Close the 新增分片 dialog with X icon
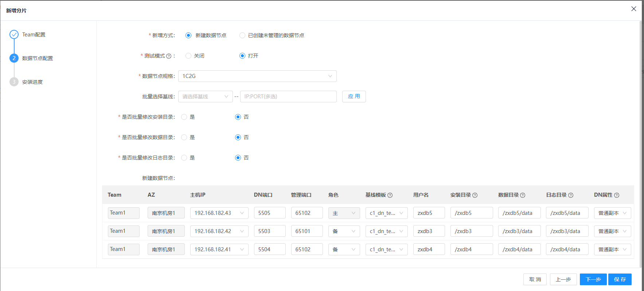The height and width of the screenshot is (291, 644). point(634,9)
